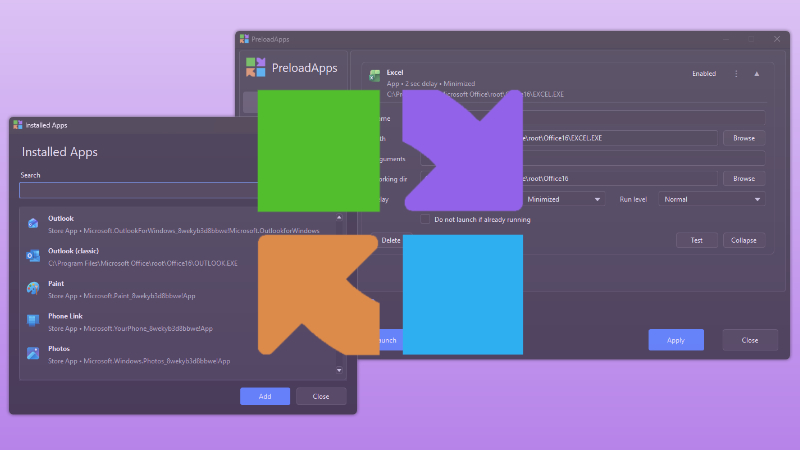Image resolution: width=800 pixels, height=450 pixels.
Task: Click 'App • 2 sec delay • Minimized' text
Action: click(x=431, y=84)
